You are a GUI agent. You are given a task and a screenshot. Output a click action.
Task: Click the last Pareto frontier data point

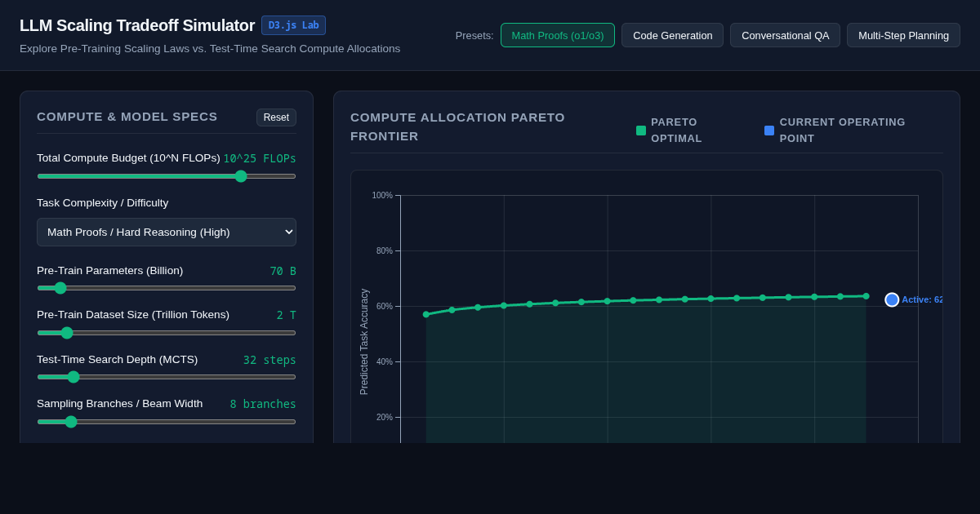pyautogui.click(x=866, y=296)
